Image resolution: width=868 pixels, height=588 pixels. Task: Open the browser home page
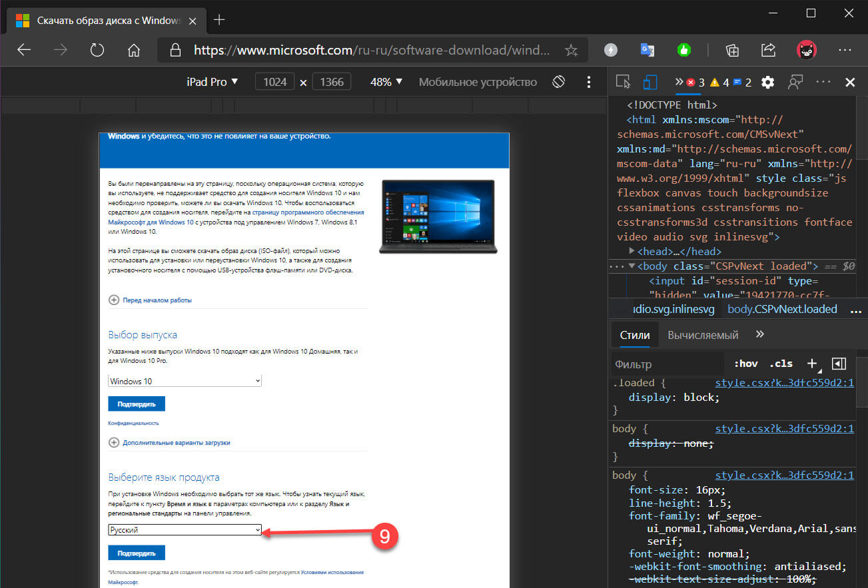tap(134, 51)
